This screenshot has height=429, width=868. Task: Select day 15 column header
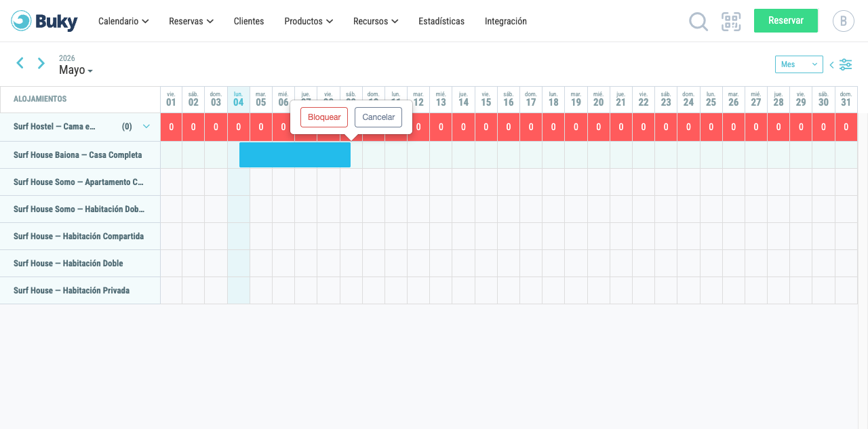486,99
